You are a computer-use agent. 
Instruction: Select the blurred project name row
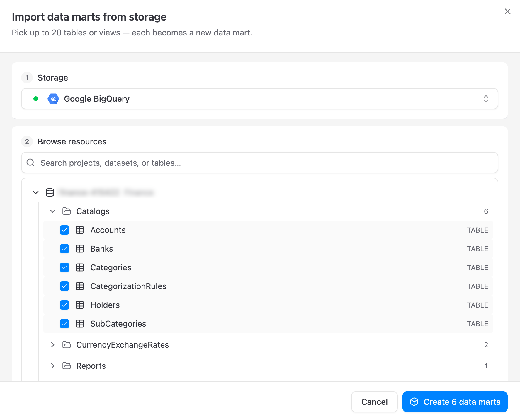pos(106,192)
